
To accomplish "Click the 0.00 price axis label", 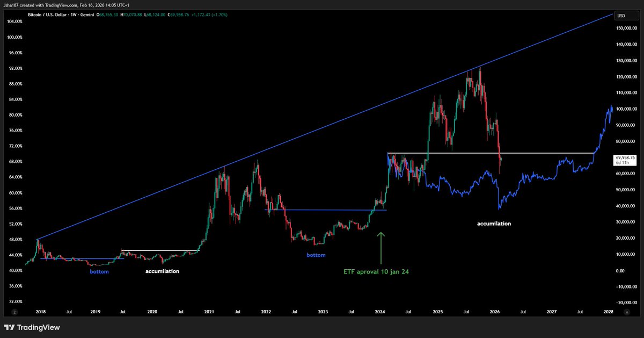I will 620,270.
